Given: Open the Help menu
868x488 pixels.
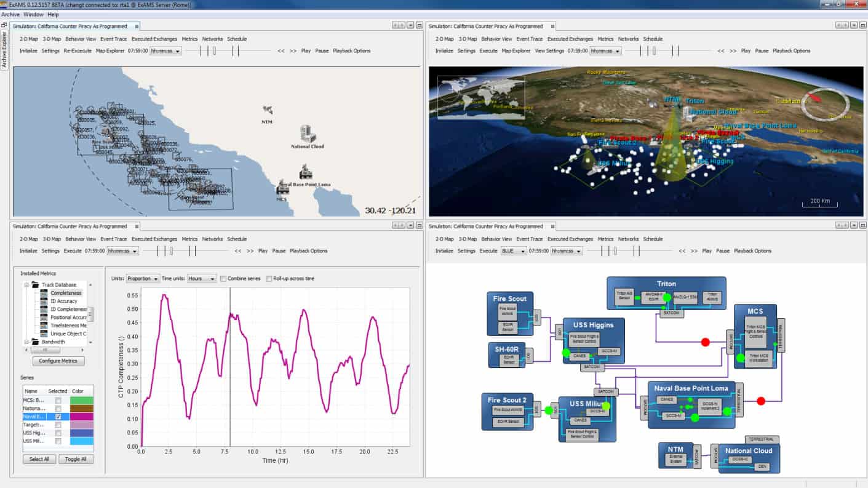Looking at the screenshot, I should [53, 14].
